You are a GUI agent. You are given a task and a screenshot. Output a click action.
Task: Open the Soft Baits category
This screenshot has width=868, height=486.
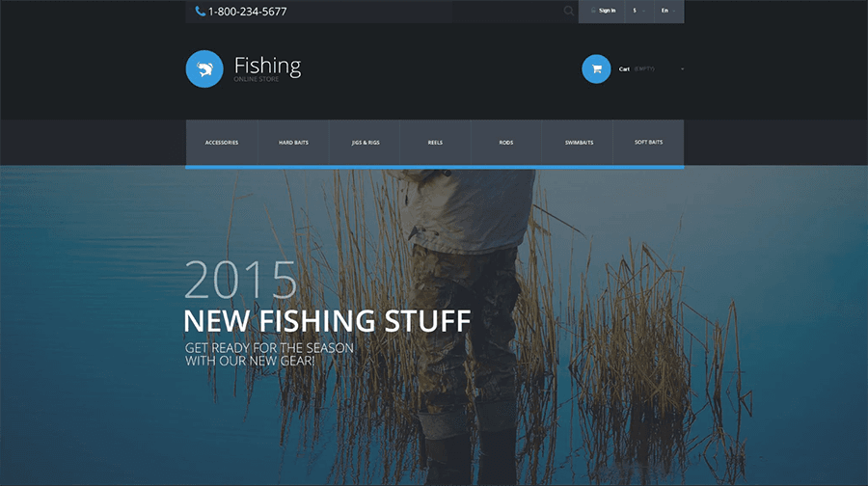click(x=648, y=143)
